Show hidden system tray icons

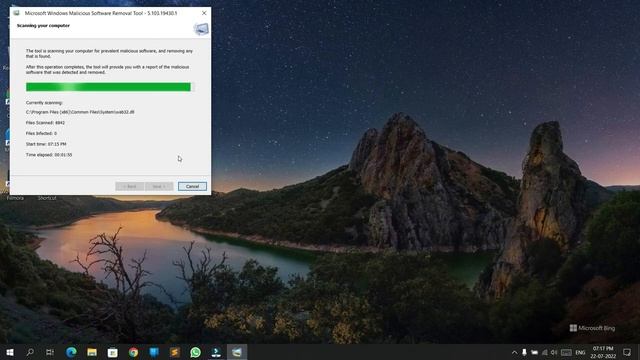[x=514, y=352]
